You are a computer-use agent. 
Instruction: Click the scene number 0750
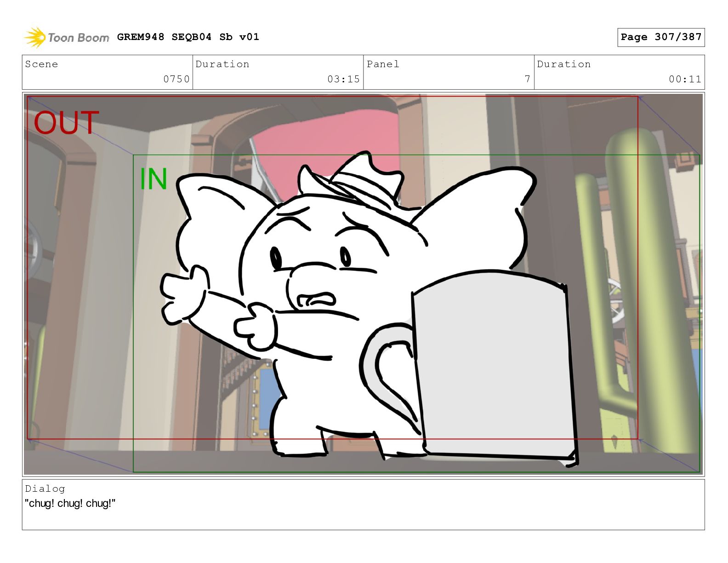click(x=176, y=79)
